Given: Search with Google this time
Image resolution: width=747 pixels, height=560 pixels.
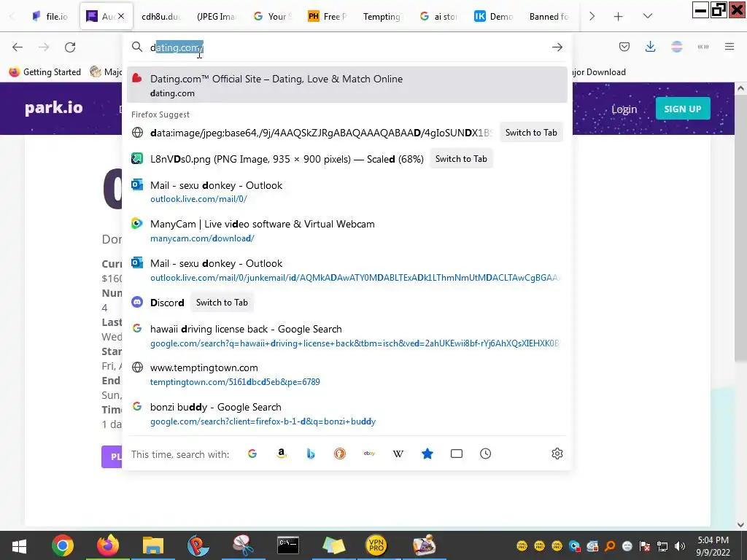Looking at the screenshot, I should click(252, 454).
